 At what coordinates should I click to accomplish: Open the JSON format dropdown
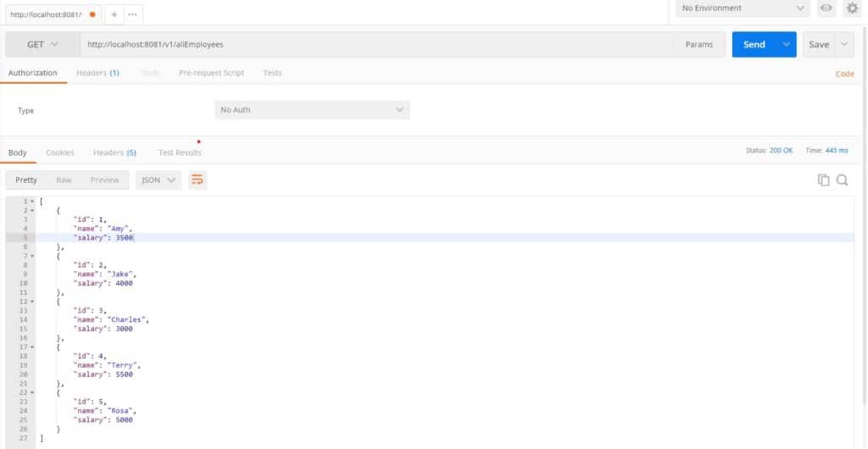click(159, 180)
